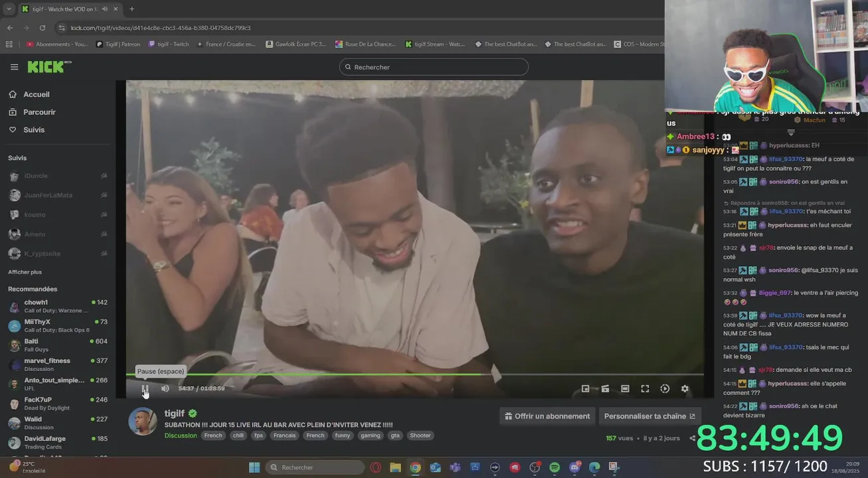Open the tab search dropdown arrow
This screenshot has height=478, width=868.
(x=9, y=9)
